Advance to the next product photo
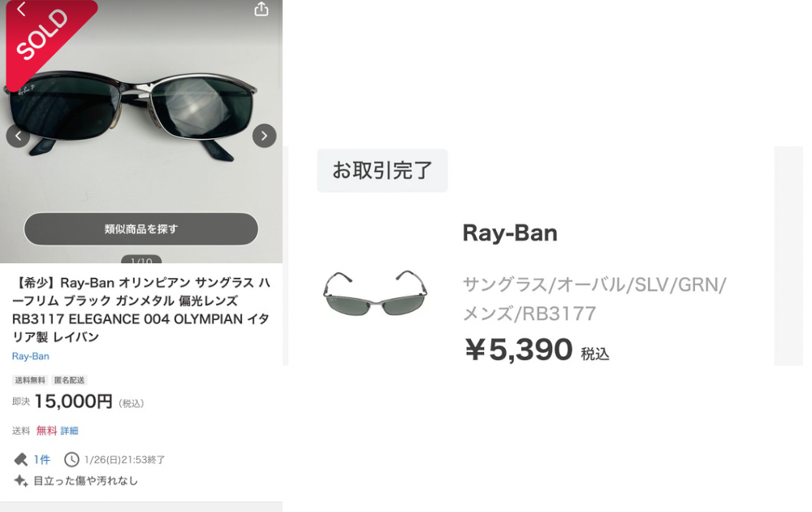 pos(264,136)
